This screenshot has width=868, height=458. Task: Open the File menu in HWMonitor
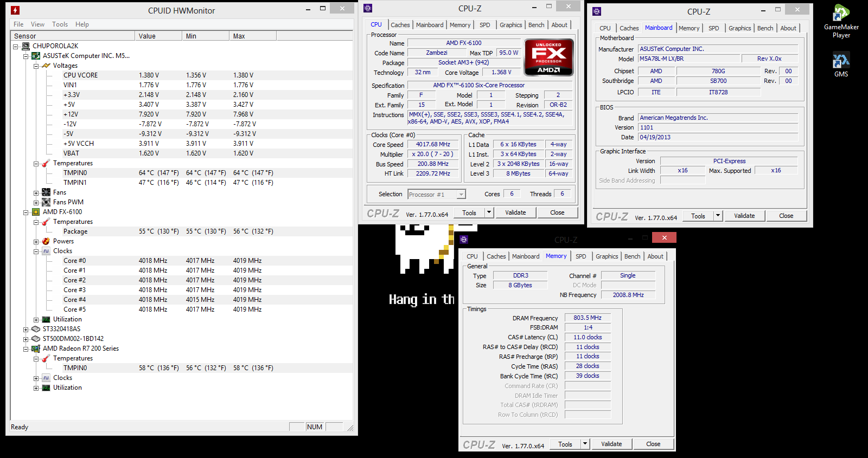pos(18,24)
